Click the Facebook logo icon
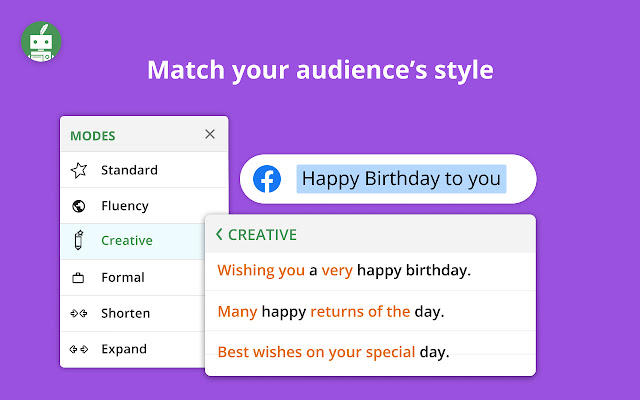The height and width of the screenshot is (400, 640). tap(267, 179)
